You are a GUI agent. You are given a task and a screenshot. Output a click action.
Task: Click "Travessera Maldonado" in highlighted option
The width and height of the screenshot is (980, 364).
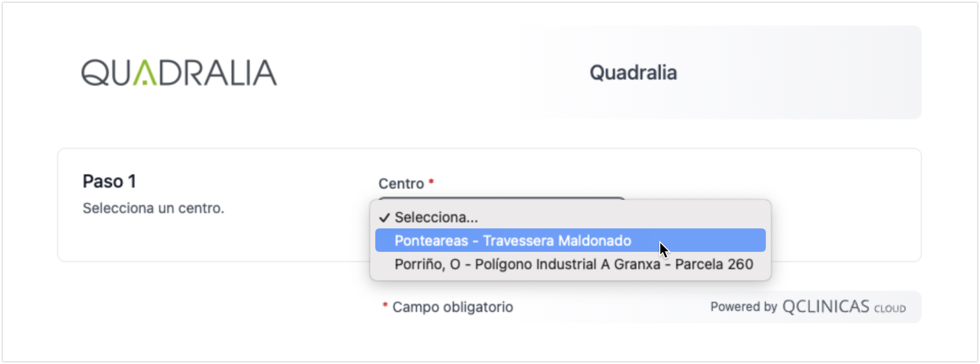[x=557, y=241]
